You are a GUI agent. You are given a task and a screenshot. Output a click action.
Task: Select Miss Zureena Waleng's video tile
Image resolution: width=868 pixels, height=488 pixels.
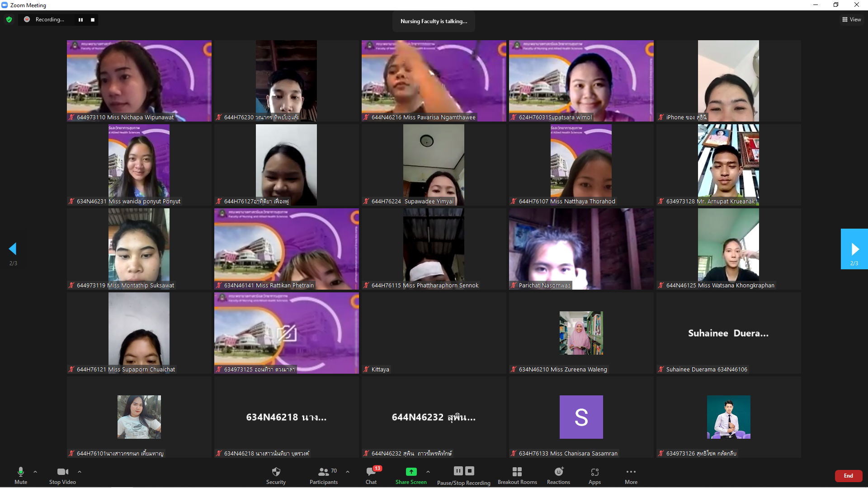point(581,333)
